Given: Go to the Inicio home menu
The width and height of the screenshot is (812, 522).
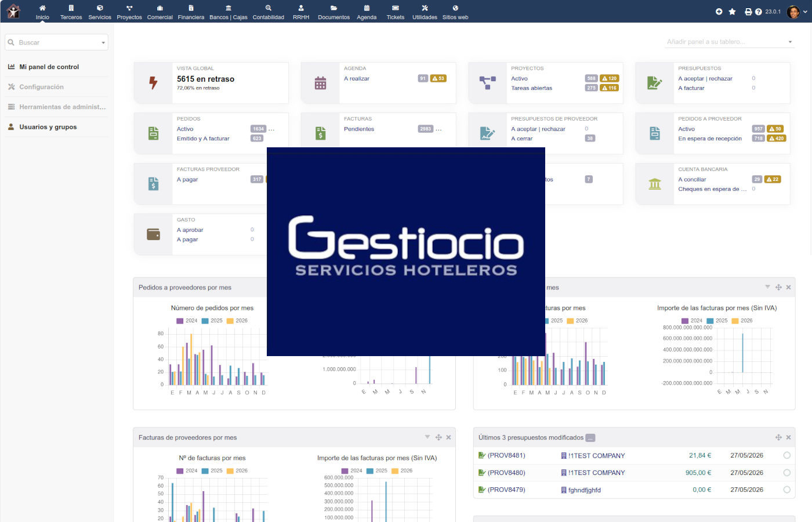Looking at the screenshot, I should [42, 12].
